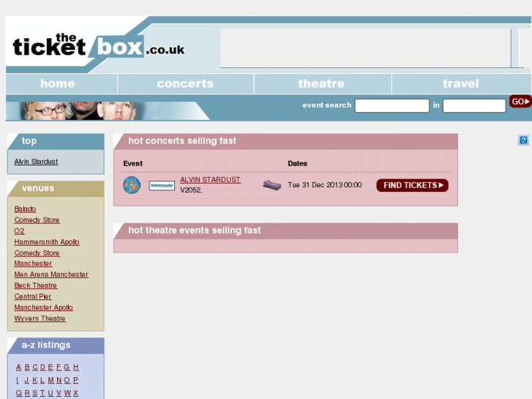Open the O2 venue link
This screenshot has width=532, height=399.
19,231
